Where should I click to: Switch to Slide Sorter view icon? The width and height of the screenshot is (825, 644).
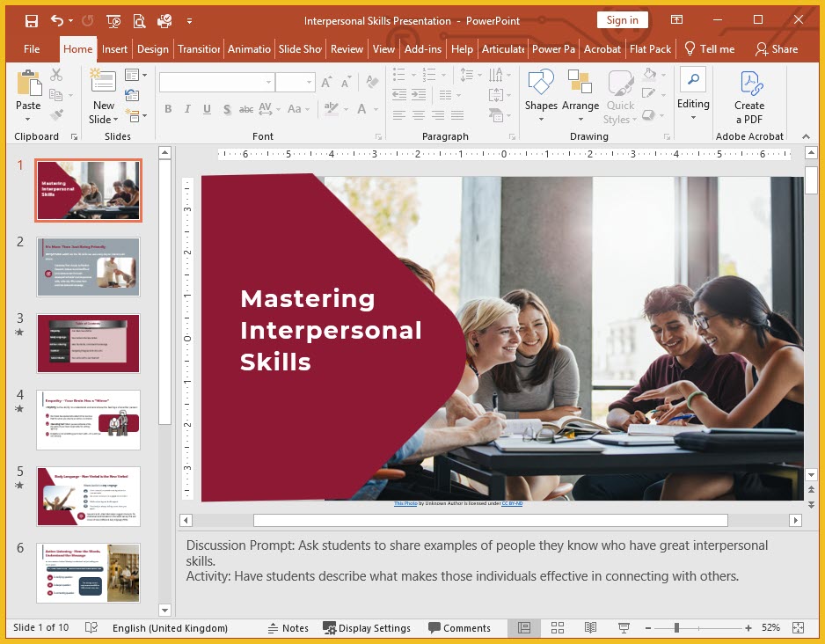[558, 627]
